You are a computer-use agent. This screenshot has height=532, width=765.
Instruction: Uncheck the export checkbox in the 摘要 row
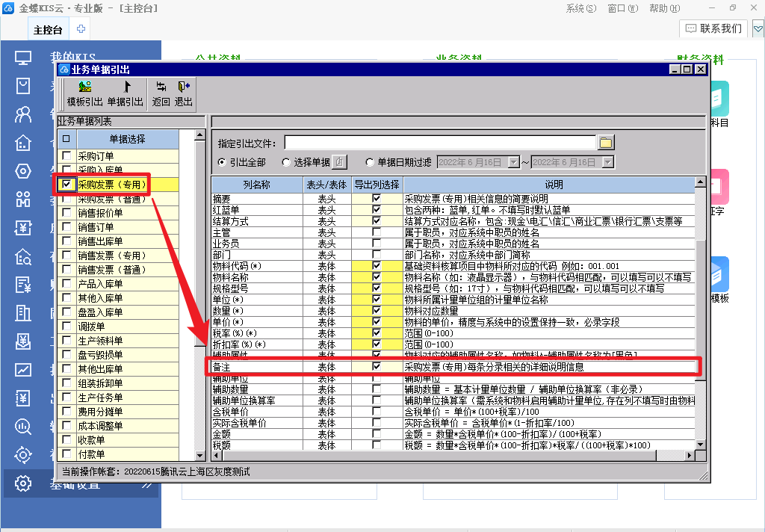point(377,198)
